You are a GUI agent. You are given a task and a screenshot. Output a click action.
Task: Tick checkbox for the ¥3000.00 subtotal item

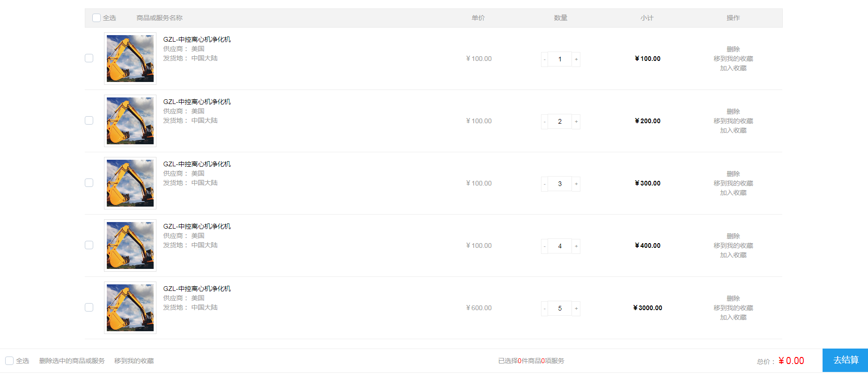89,307
